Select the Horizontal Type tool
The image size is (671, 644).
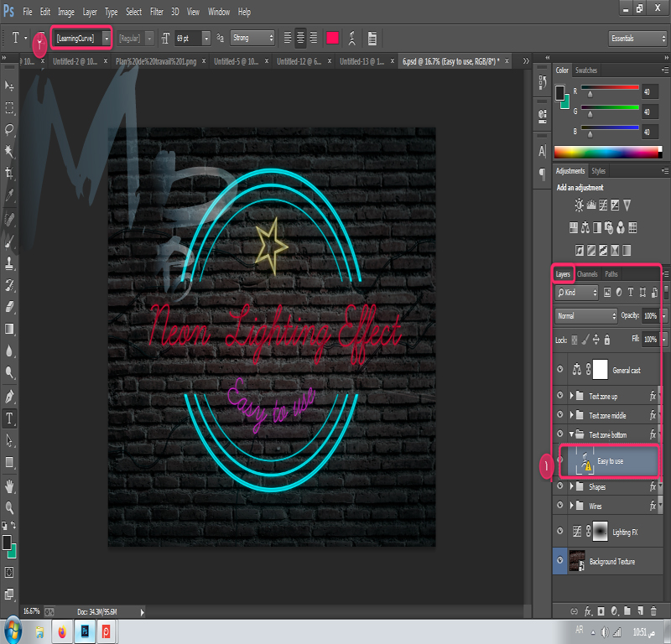[9, 418]
